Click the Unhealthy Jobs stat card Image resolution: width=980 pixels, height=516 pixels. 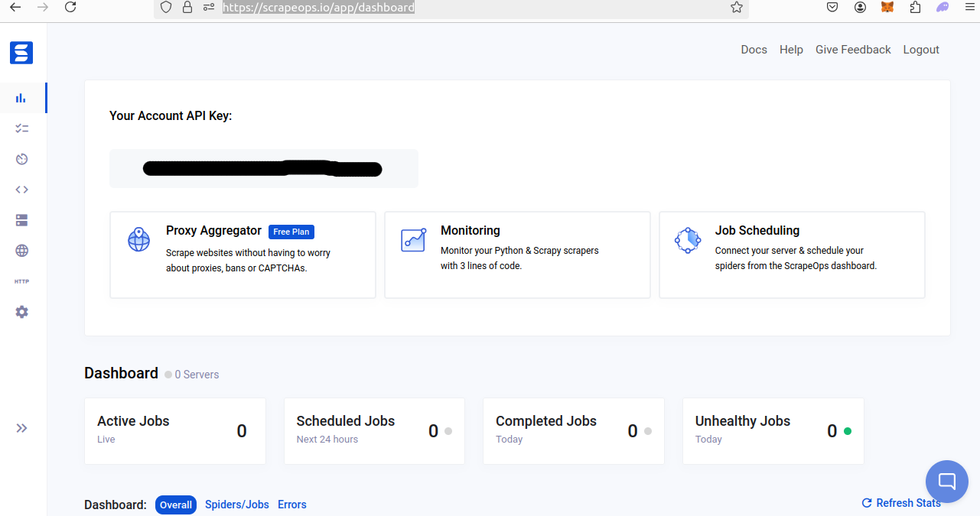click(x=773, y=431)
